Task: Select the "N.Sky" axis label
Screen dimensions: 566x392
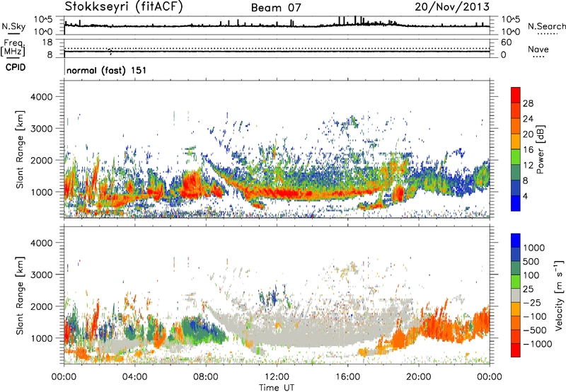Action: [x=13, y=27]
